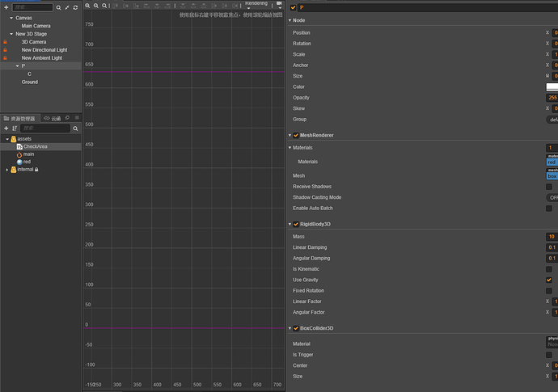Select Main Camera in hierarchy
Viewport: 558px width, 392px height.
(x=36, y=26)
